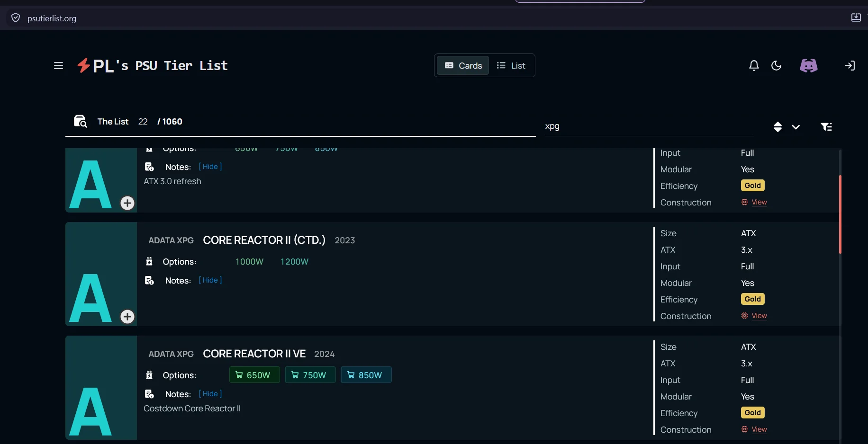Image resolution: width=868 pixels, height=444 pixels.
Task: Click the notes icon on Core Reactor II VE card
Action: (149, 394)
